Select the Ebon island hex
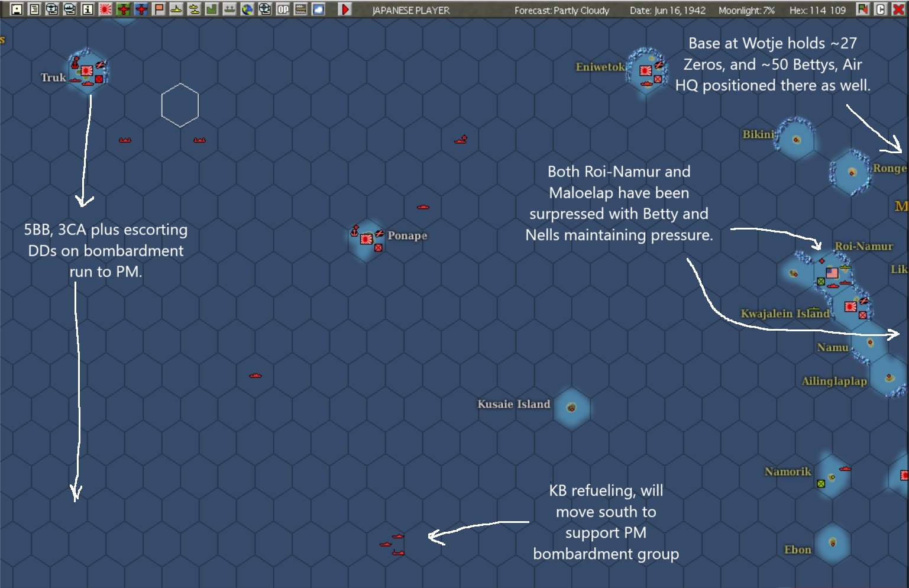 click(x=833, y=542)
